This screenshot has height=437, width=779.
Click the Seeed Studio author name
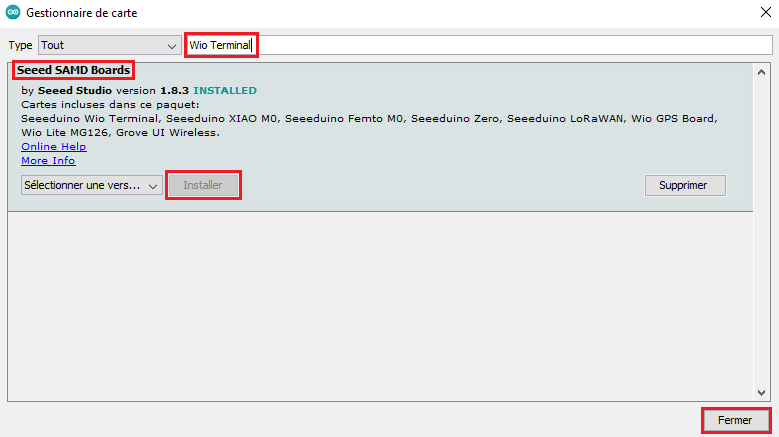pos(75,90)
